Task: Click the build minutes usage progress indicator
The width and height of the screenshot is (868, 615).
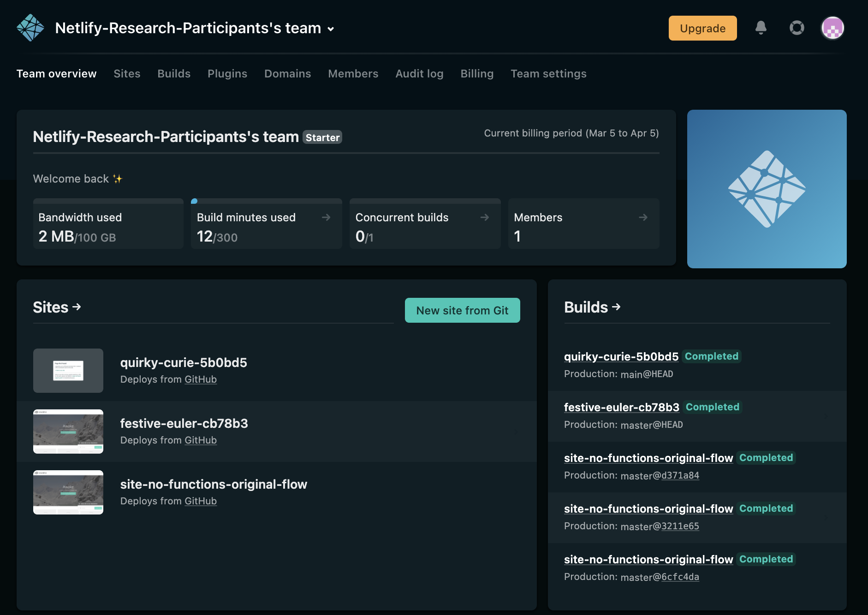Action: tap(194, 200)
